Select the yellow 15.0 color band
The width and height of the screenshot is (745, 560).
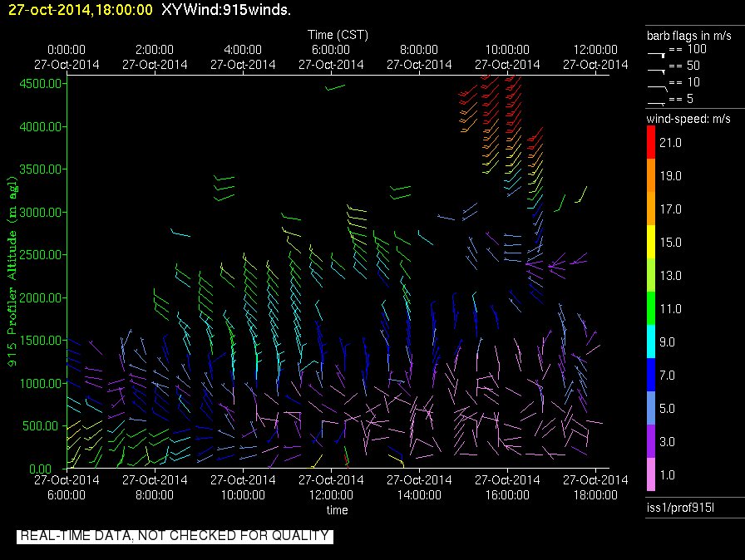651,242
